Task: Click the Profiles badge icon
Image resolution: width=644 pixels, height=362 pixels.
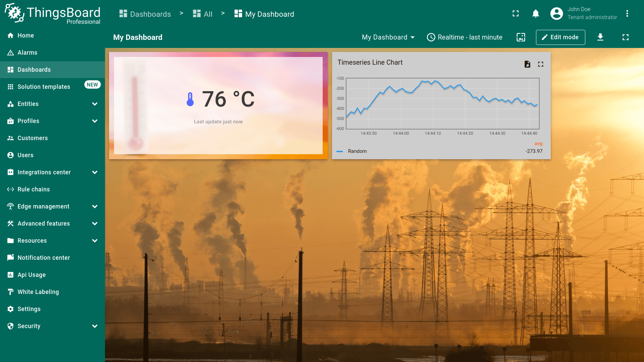Action: coord(10,121)
